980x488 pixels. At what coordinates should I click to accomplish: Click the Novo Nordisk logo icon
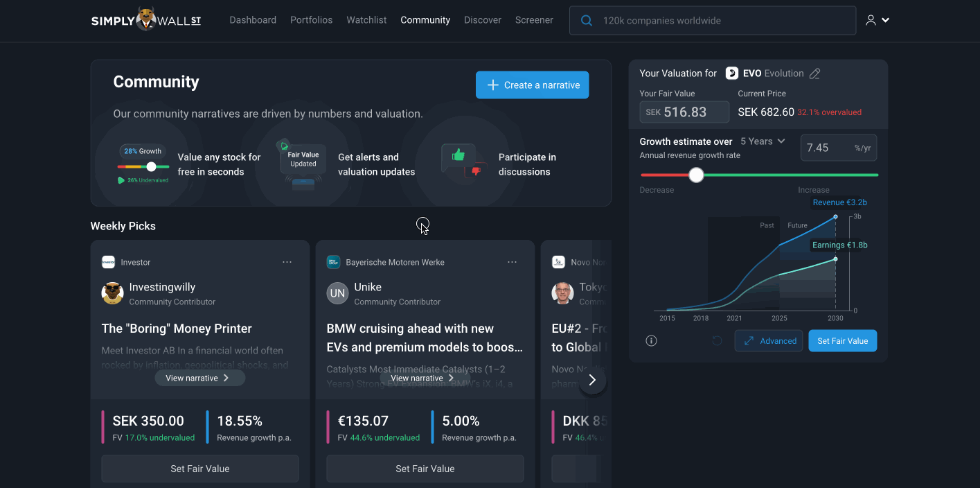click(x=558, y=262)
